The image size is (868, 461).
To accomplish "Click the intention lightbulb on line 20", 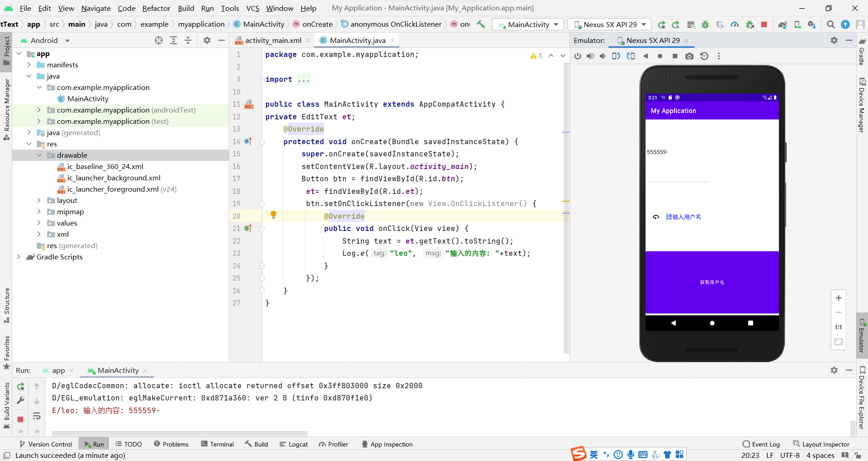I will 274,215.
